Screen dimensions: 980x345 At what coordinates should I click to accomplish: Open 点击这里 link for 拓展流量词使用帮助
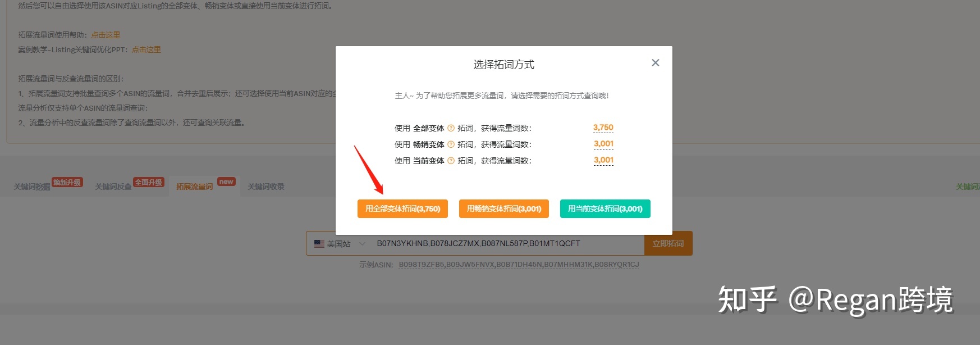pyautogui.click(x=106, y=35)
